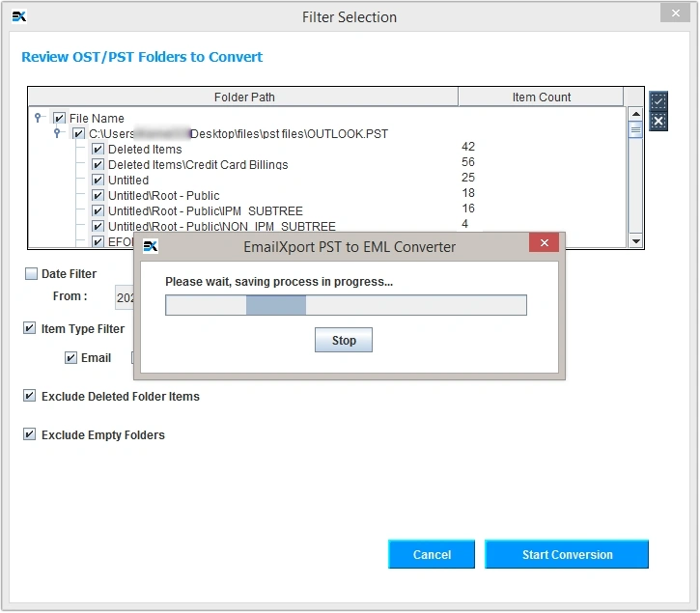Screen dimensions: 700x613
Task: Click item count value 42
Action: click(x=468, y=147)
